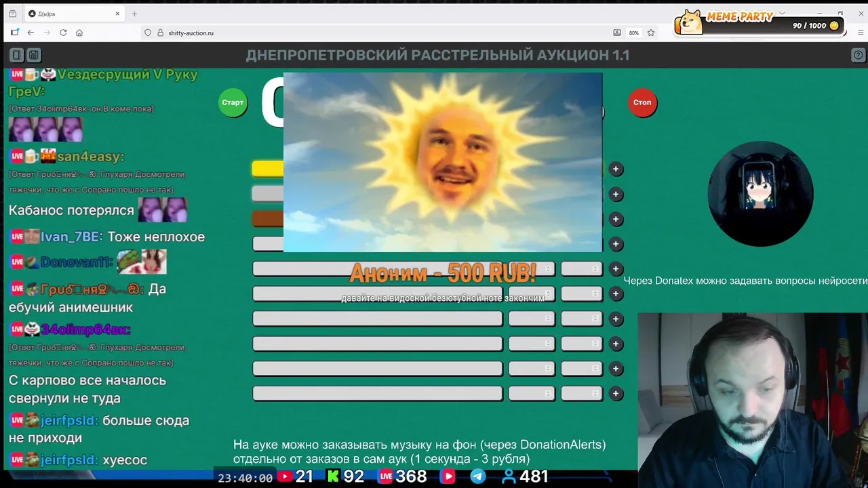Bookmark this page with star icon

click(x=651, y=33)
